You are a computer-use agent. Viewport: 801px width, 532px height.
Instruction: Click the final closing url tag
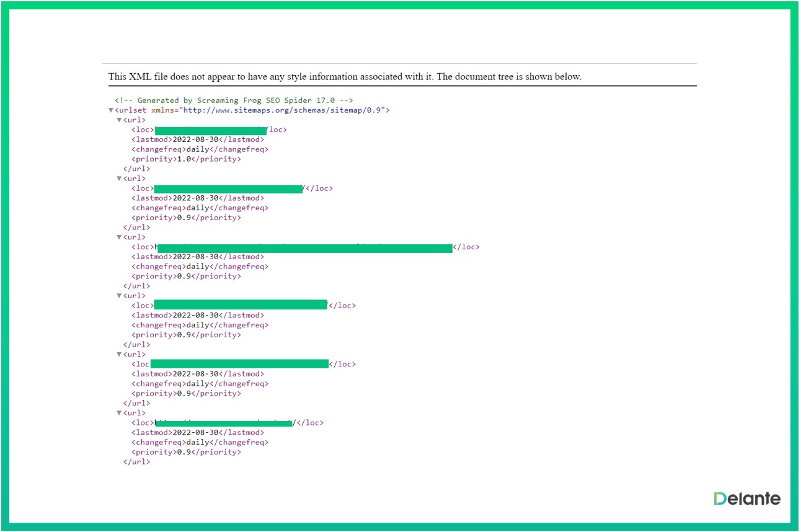click(136, 462)
